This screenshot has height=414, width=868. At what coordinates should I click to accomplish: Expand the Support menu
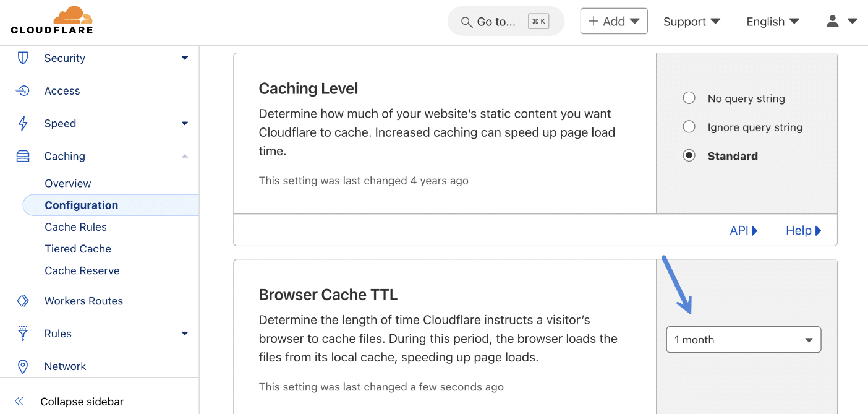pyautogui.click(x=692, y=21)
